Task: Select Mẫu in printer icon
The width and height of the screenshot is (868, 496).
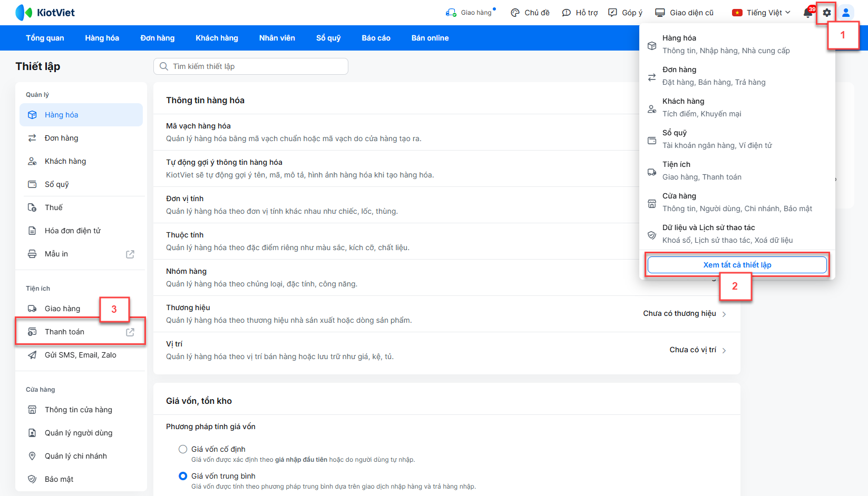Action: point(32,254)
